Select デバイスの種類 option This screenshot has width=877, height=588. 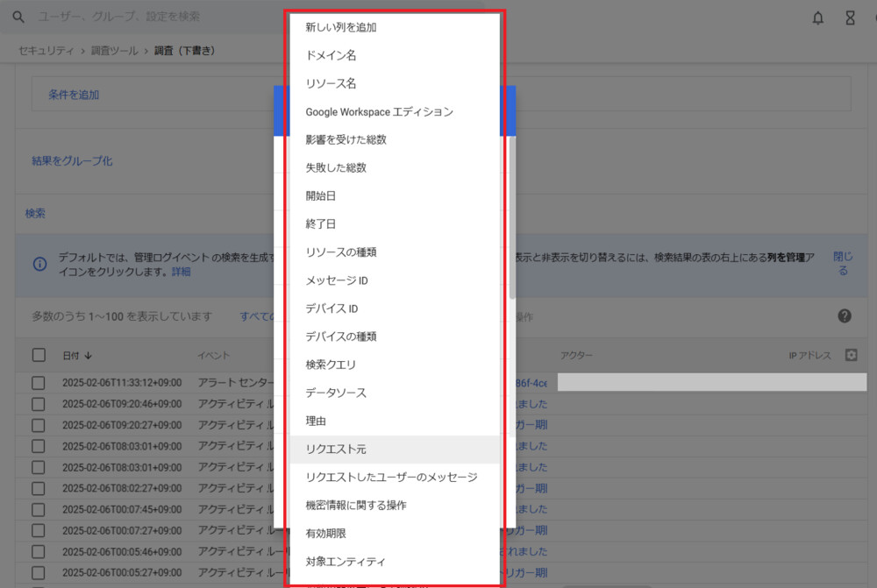[395, 337]
